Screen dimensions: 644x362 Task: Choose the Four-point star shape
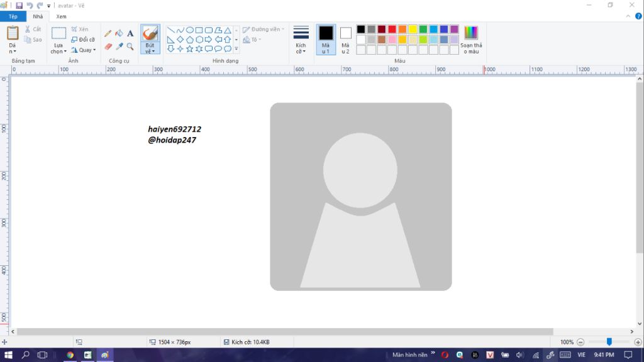point(180,49)
